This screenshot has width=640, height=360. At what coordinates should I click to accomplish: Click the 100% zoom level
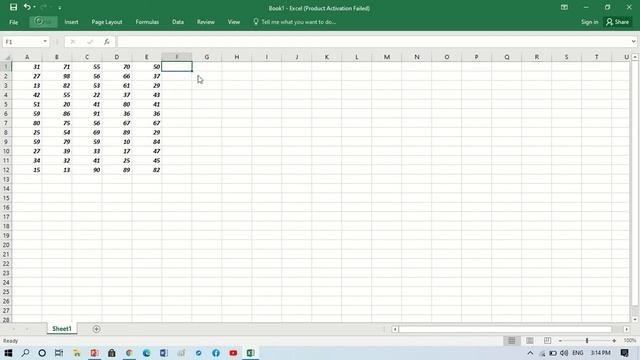pyautogui.click(x=629, y=340)
